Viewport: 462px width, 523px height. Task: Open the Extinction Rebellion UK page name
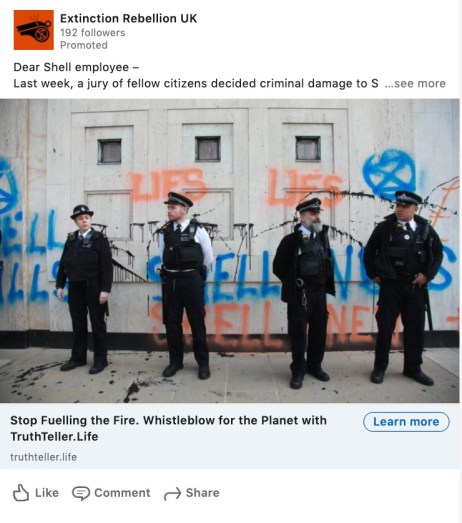128,18
